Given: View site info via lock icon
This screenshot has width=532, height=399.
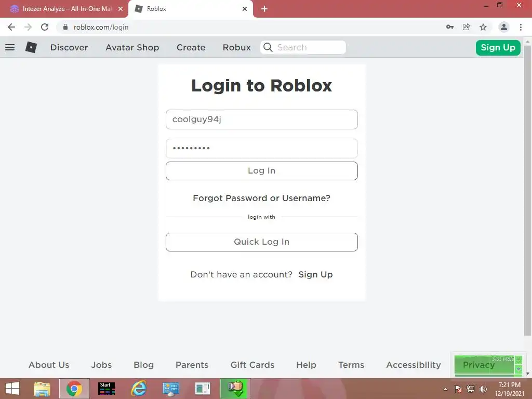Looking at the screenshot, I should (x=65, y=27).
